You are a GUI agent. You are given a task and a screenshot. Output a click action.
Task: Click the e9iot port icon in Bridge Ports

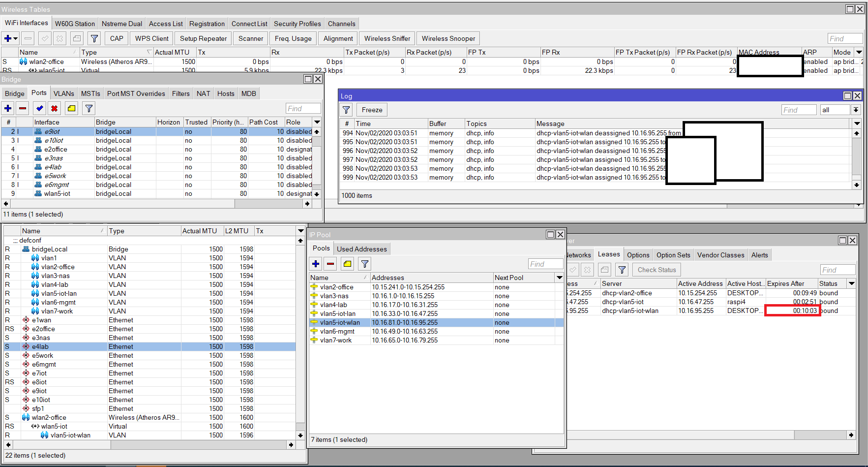tap(38, 131)
